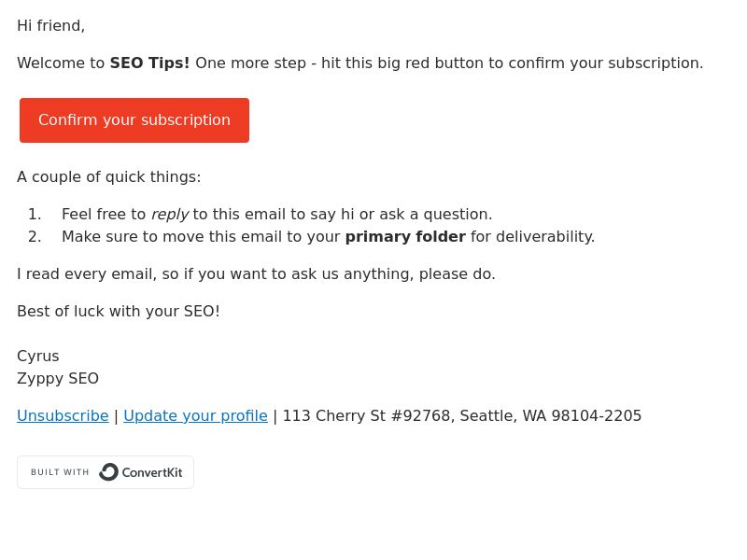
Task: Click the BUILT WITH label in the badge
Action: 60,472
